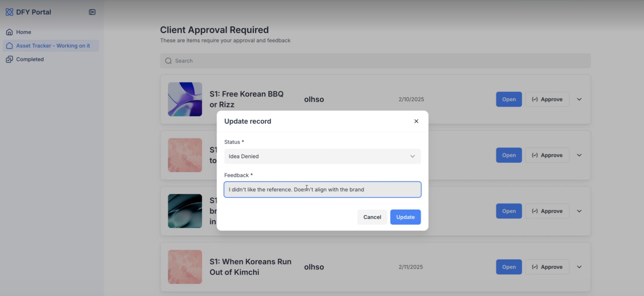Click the Completed sidebar icon
Image resolution: width=644 pixels, height=296 pixels.
tap(9, 59)
